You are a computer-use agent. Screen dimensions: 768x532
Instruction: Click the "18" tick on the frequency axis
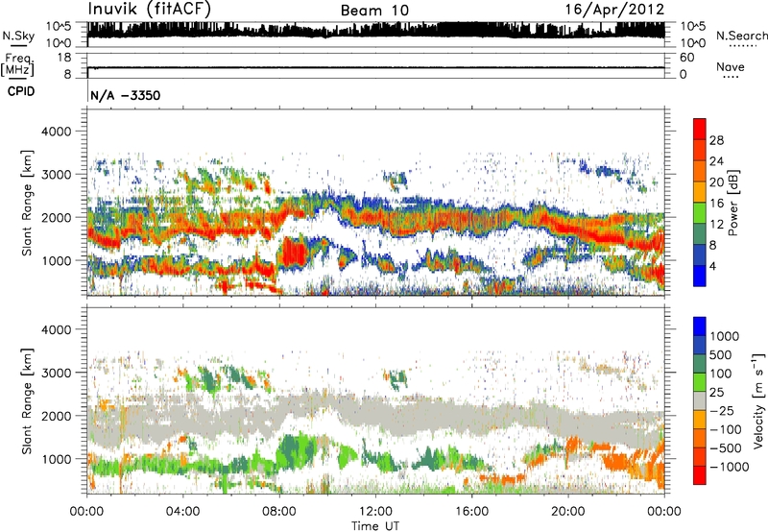pyautogui.click(x=63, y=58)
